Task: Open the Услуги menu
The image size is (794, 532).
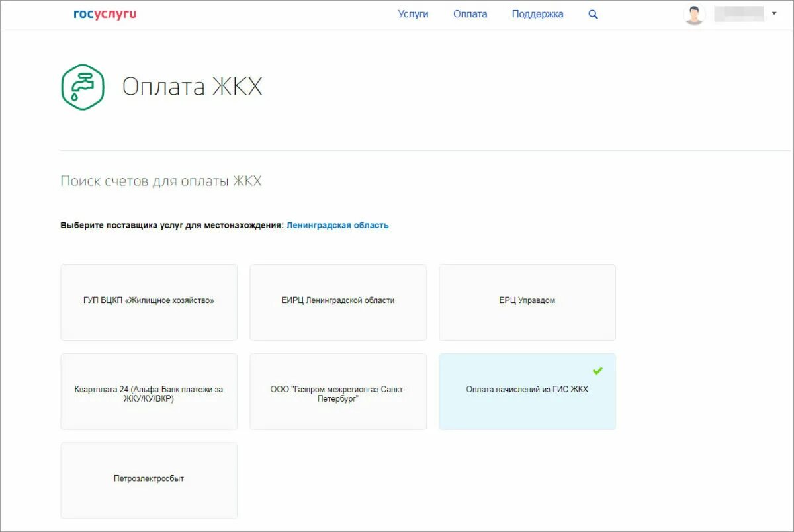Action: [x=413, y=14]
